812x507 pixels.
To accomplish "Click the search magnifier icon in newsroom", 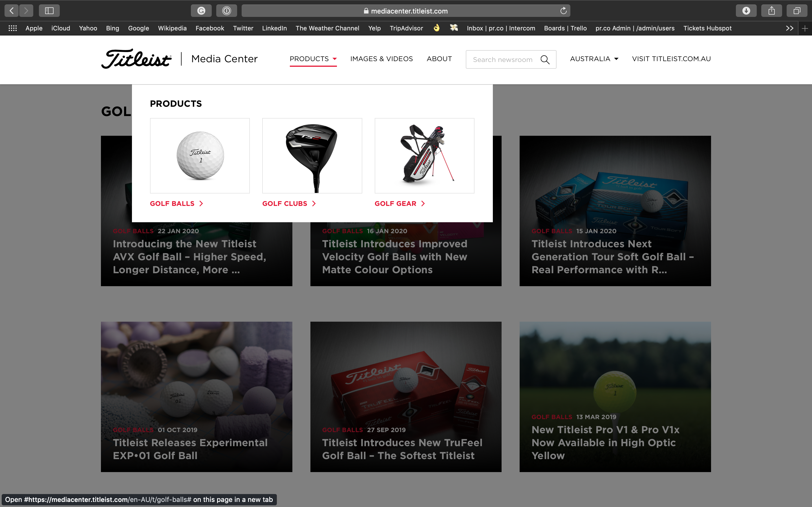I will (x=545, y=60).
